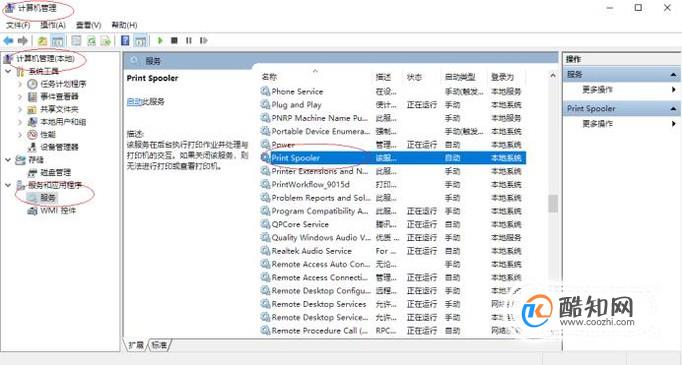Click the up one level folder icon
Screen dimensions: 682x365
coord(42,41)
